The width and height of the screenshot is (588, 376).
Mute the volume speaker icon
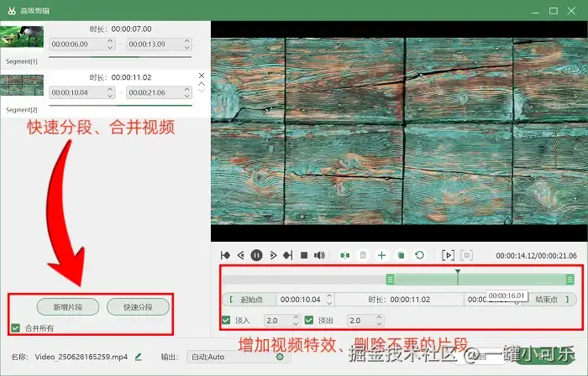coord(319,255)
